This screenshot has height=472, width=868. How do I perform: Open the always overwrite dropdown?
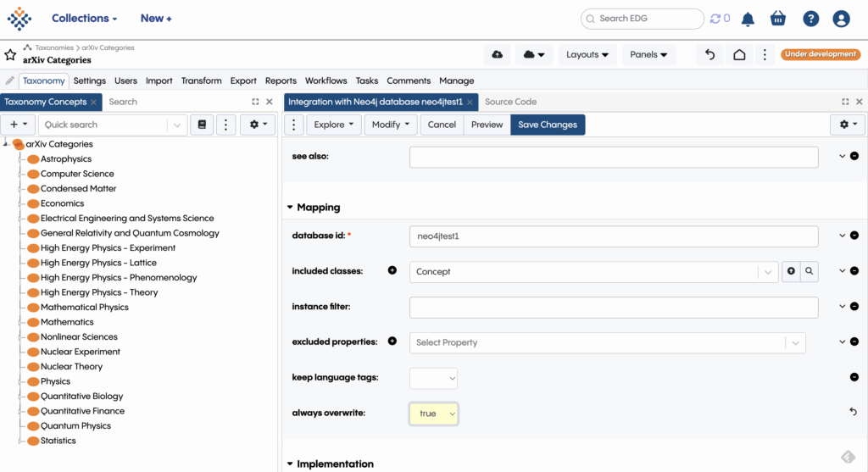coord(434,414)
